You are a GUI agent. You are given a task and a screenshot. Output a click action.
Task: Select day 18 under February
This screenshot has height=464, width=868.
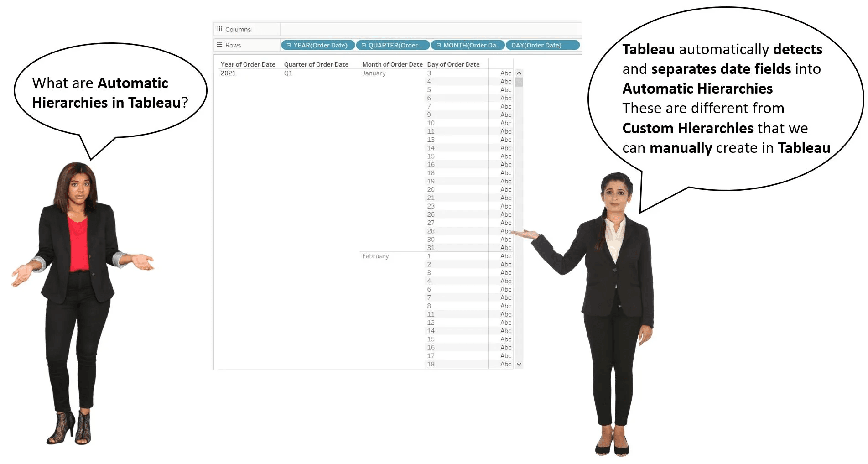click(x=431, y=364)
